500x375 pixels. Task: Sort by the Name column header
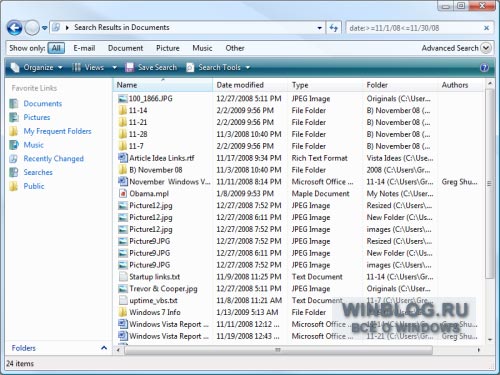pyautogui.click(x=163, y=85)
